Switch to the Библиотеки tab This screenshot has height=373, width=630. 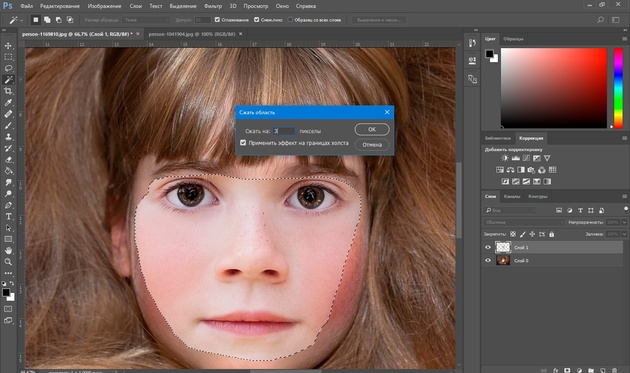point(498,138)
